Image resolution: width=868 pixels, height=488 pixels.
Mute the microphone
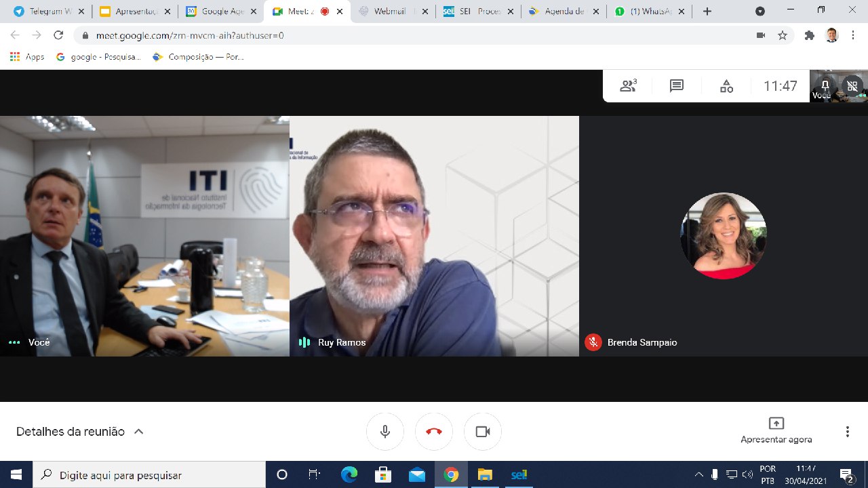(x=384, y=431)
